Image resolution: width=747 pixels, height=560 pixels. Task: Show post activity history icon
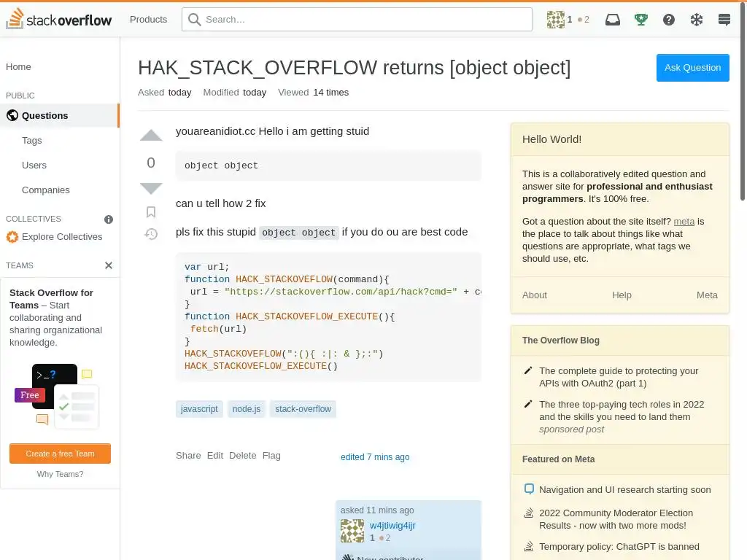tap(151, 234)
